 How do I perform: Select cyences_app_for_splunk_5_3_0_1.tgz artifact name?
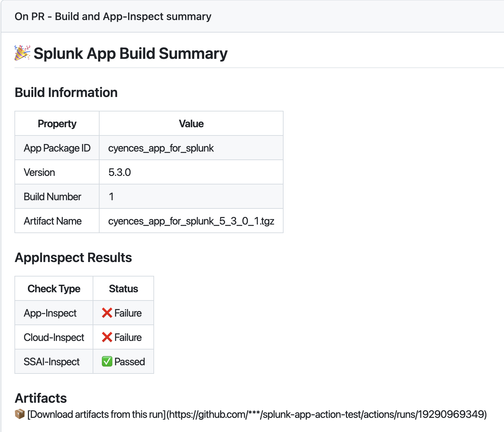tap(191, 221)
